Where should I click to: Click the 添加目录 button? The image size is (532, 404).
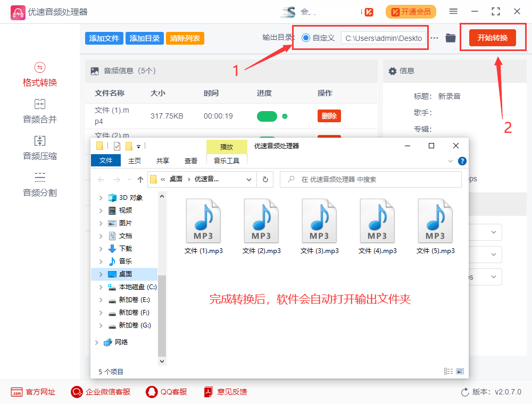click(145, 38)
